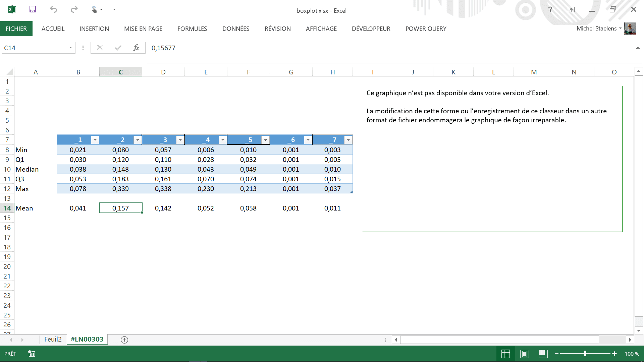Add a new sheet with plus icon
Viewport: 644px width, 362px height.
pyautogui.click(x=124, y=340)
